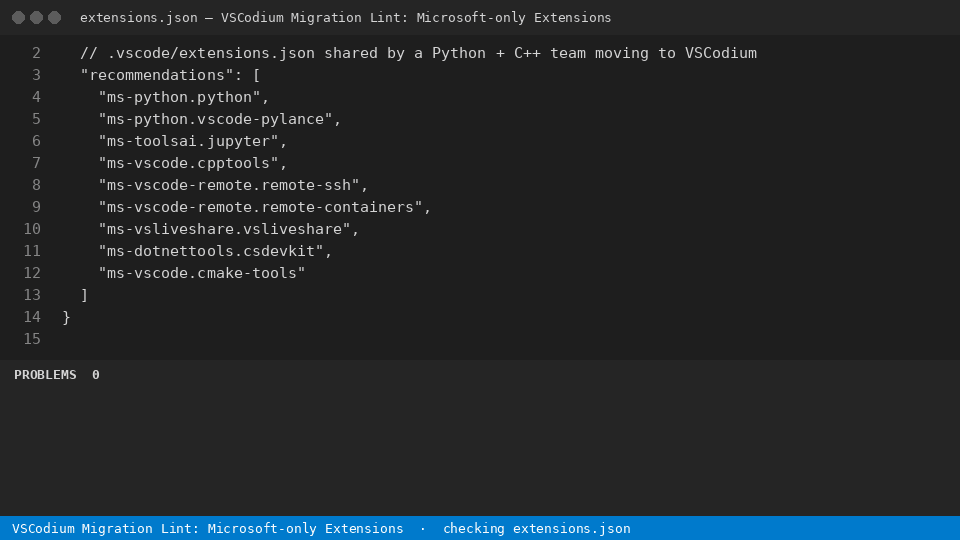Screen dimensions: 960x540
Task: Click the closing brace on line 14
Action: tap(67, 317)
